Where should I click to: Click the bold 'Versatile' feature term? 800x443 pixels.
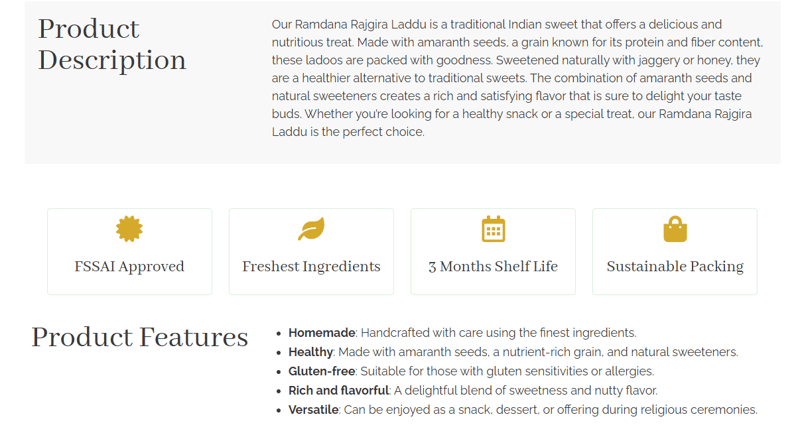[314, 410]
